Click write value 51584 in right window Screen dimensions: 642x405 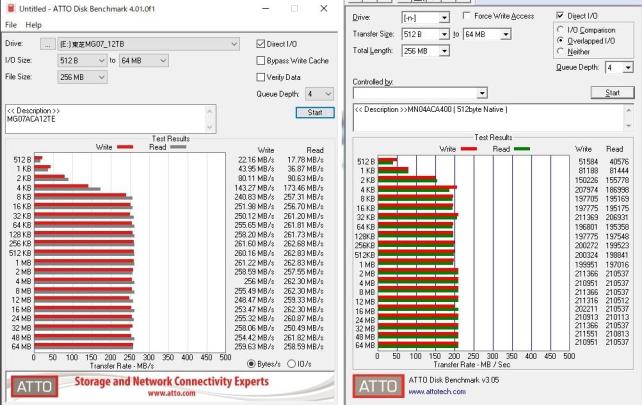coord(588,161)
